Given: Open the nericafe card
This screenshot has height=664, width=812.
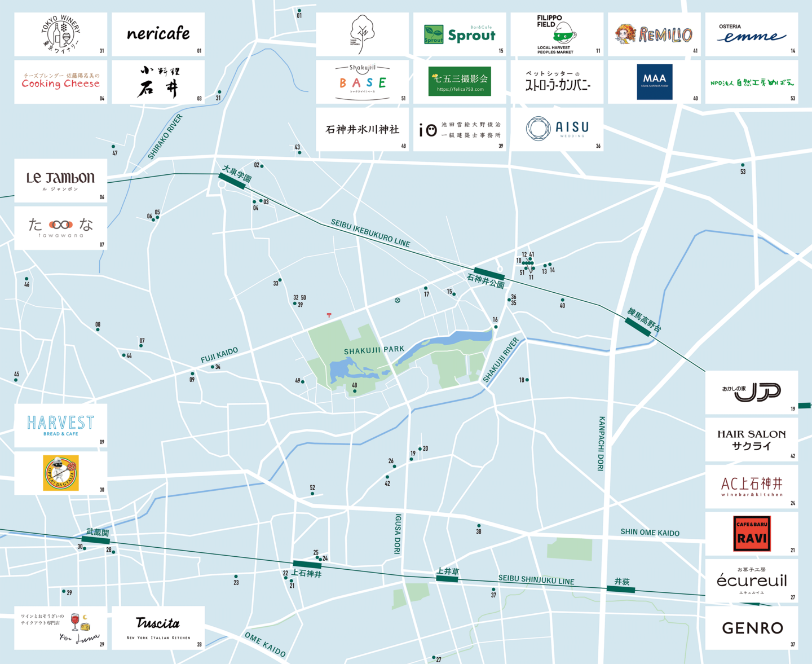Looking at the screenshot, I should click(x=158, y=34).
